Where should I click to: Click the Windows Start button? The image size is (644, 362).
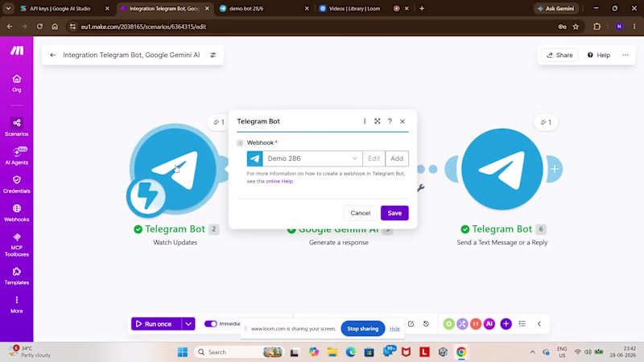pyautogui.click(x=183, y=352)
